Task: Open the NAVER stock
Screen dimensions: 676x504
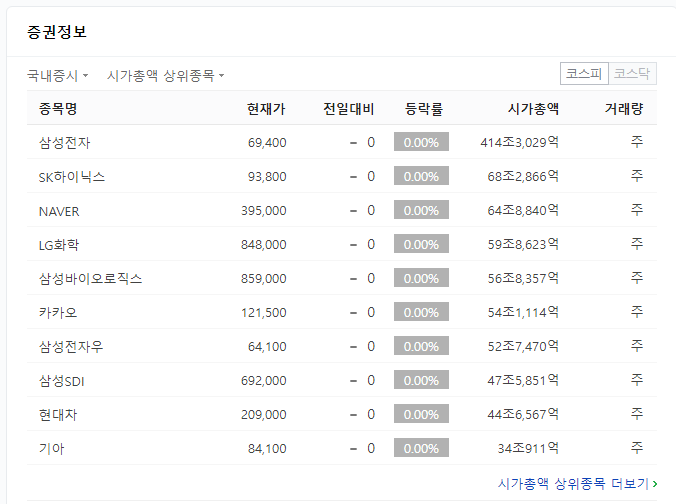Action: coord(59,211)
